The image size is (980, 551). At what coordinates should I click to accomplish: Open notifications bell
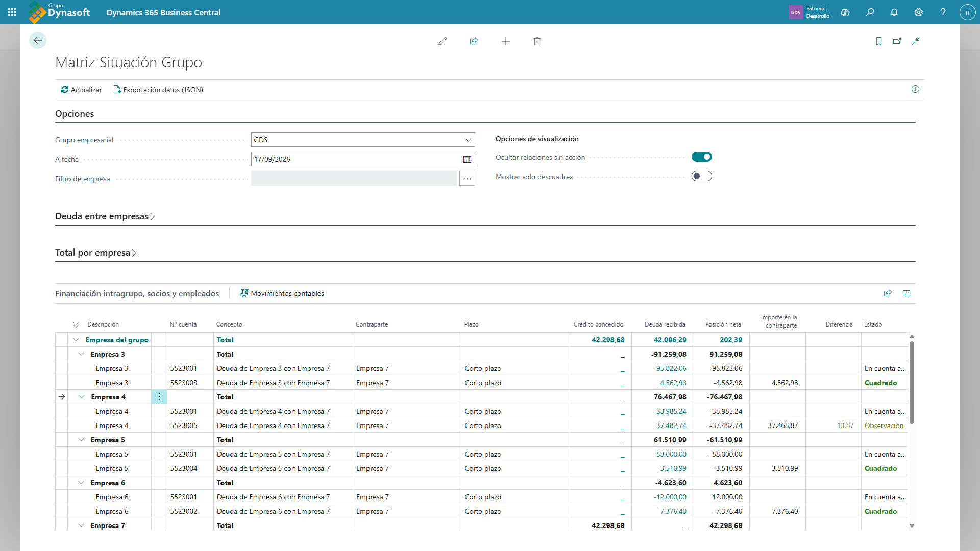(894, 12)
